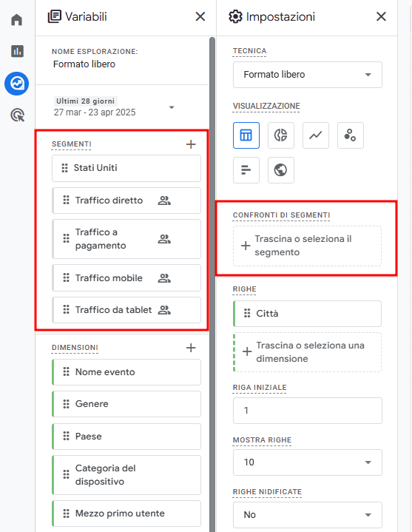Select the Stati Uniti segment
This screenshot has height=532, width=412.
pos(126,168)
